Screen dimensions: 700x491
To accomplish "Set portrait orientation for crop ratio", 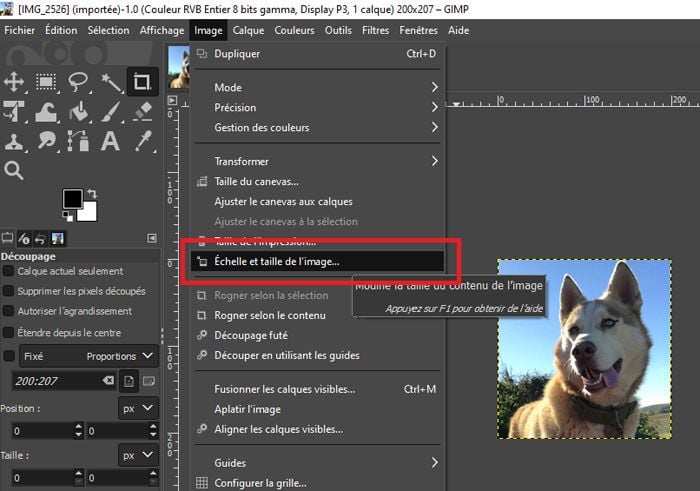I will coord(129,381).
